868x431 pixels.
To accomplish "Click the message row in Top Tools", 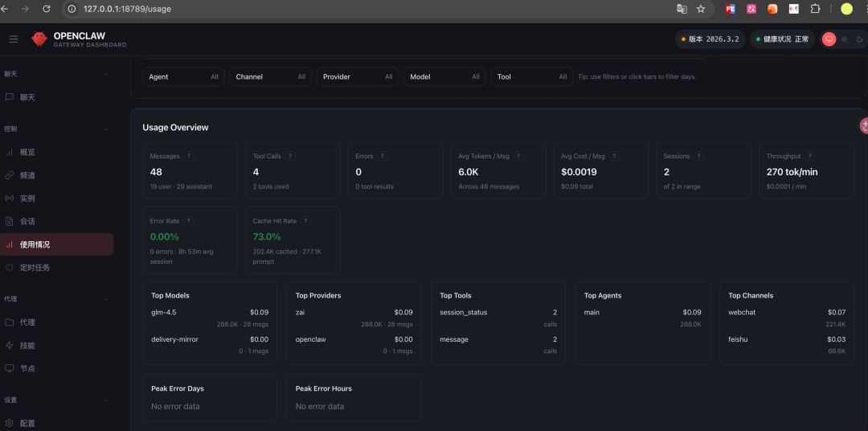I will click(499, 345).
